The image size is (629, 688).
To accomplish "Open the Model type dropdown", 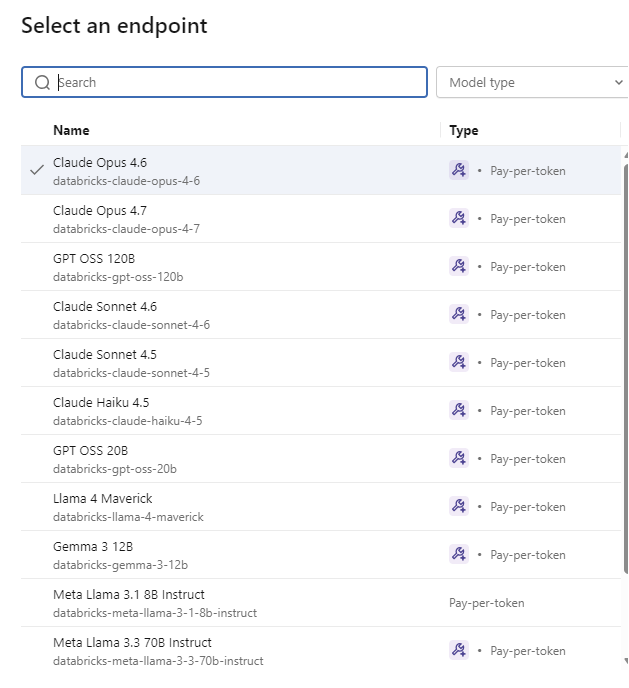I will [532, 82].
